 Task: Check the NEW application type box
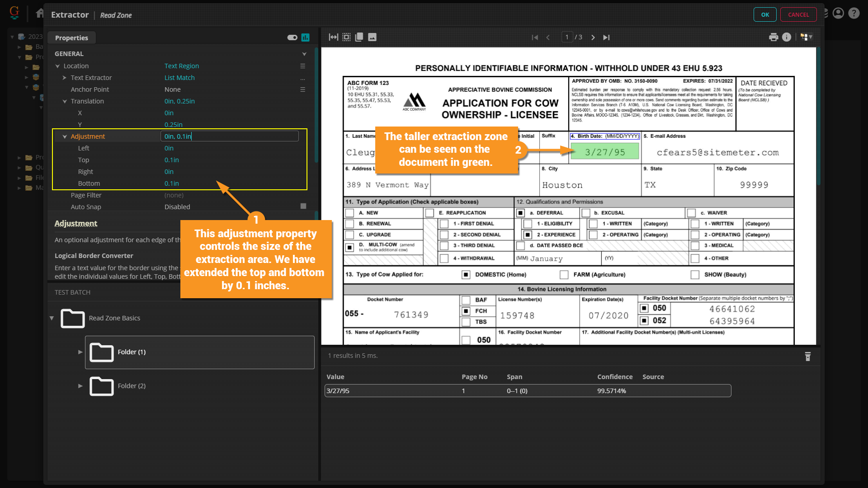349,213
